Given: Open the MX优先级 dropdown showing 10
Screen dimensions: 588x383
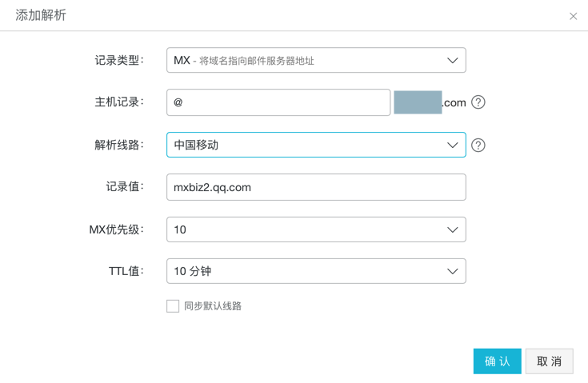Looking at the screenshot, I should tap(316, 230).
